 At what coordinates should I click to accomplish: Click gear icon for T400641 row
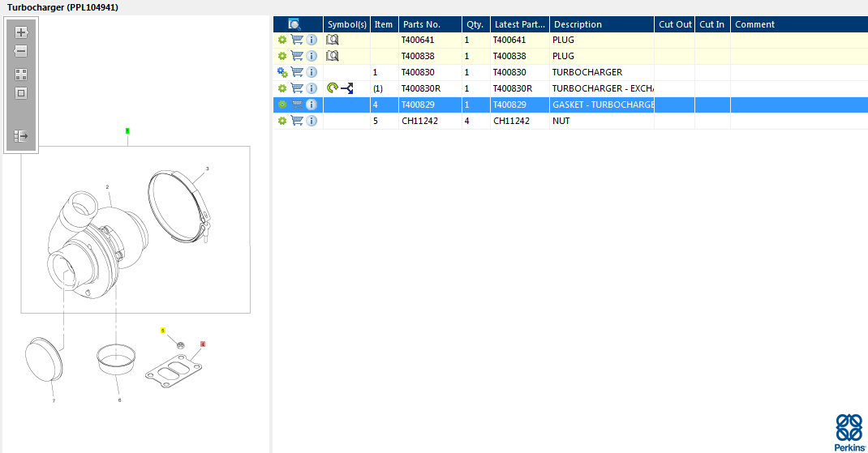[282, 40]
